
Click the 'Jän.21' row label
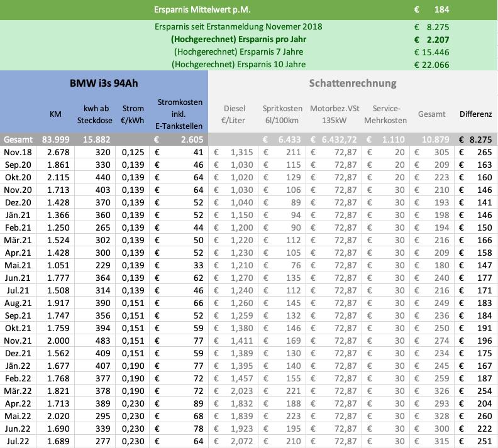pos(18,215)
